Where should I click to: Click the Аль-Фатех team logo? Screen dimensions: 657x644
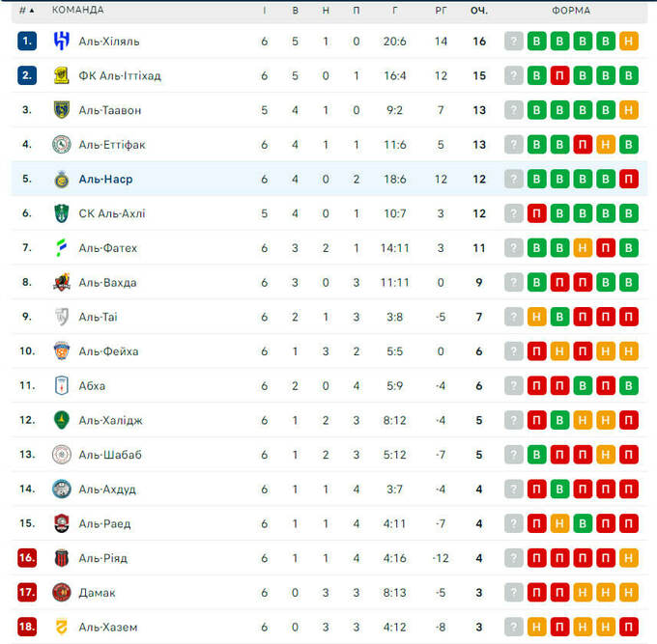pos(62,248)
